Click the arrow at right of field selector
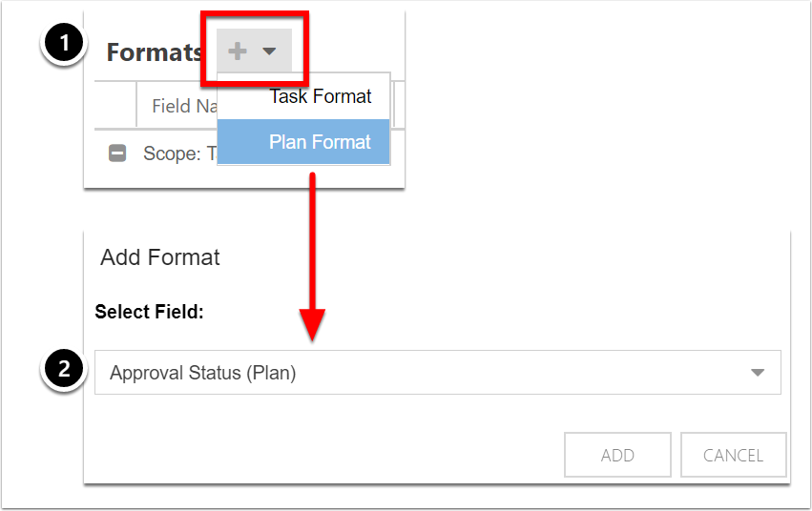Viewport: 812px width, 511px height. (x=758, y=373)
